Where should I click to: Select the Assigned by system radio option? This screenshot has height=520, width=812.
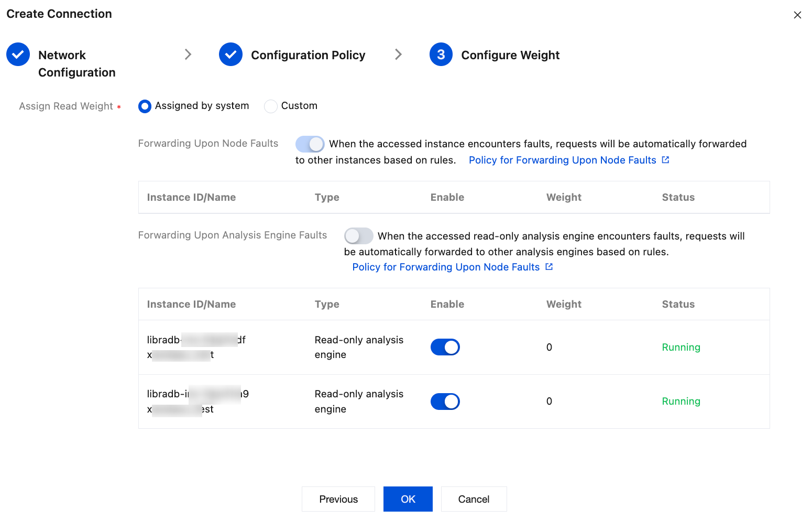click(x=145, y=106)
